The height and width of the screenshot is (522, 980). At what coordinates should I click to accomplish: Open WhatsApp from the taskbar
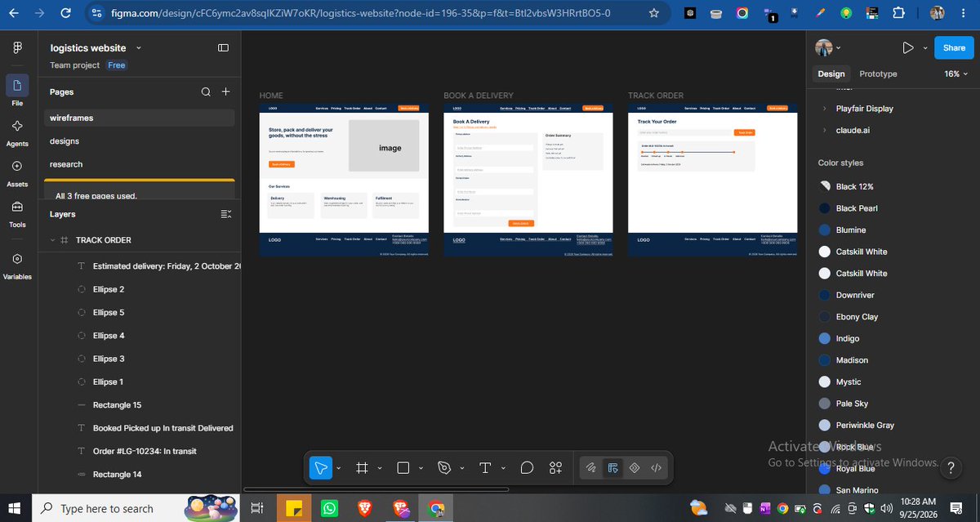click(x=328, y=509)
